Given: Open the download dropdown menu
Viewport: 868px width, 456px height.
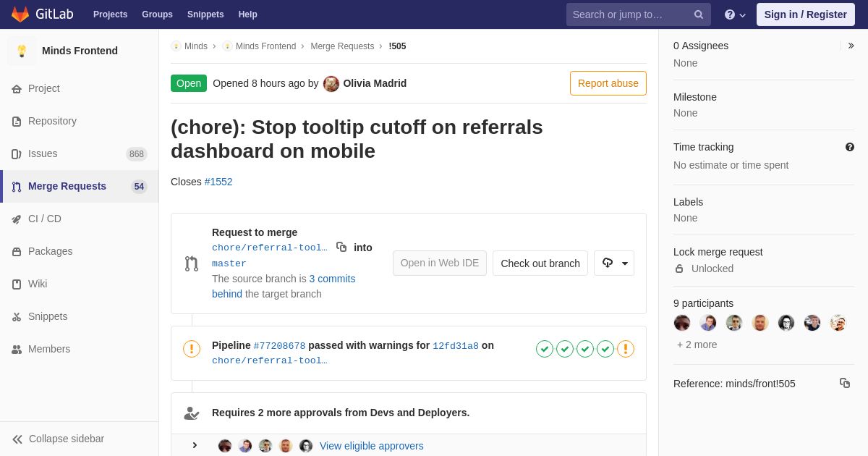Looking at the screenshot, I should (x=614, y=263).
